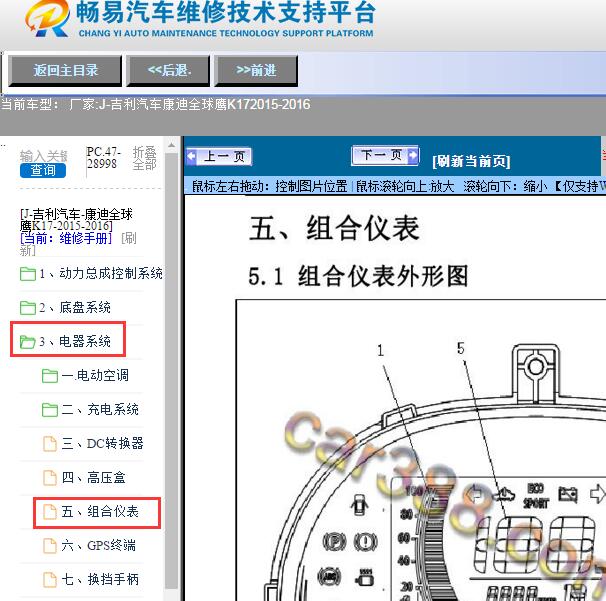Click the J-吉利汽车-康迪全球鹰K17-2015-2016 tree title
Viewport: 606px width, 601px height.
[76, 220]
